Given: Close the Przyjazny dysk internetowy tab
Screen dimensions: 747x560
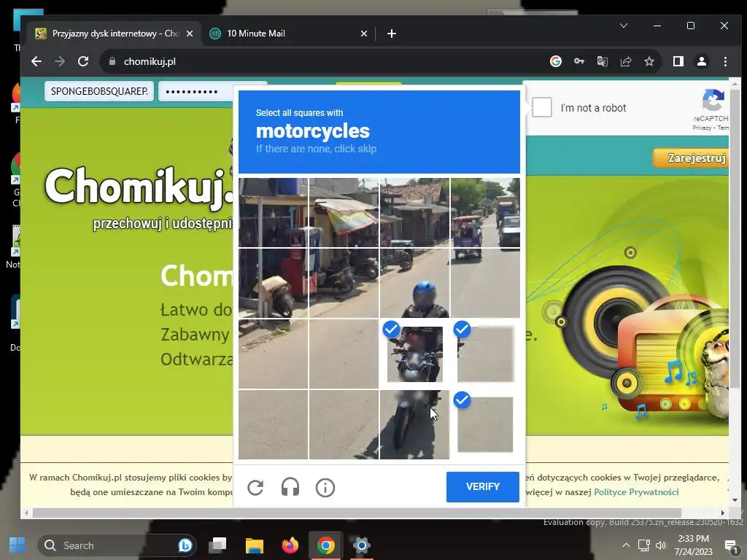Looking at the screenshot, I should tap(190, 34).
